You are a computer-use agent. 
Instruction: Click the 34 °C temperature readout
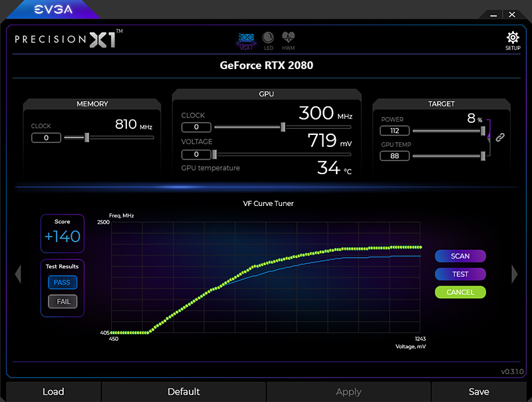(334, 168)
